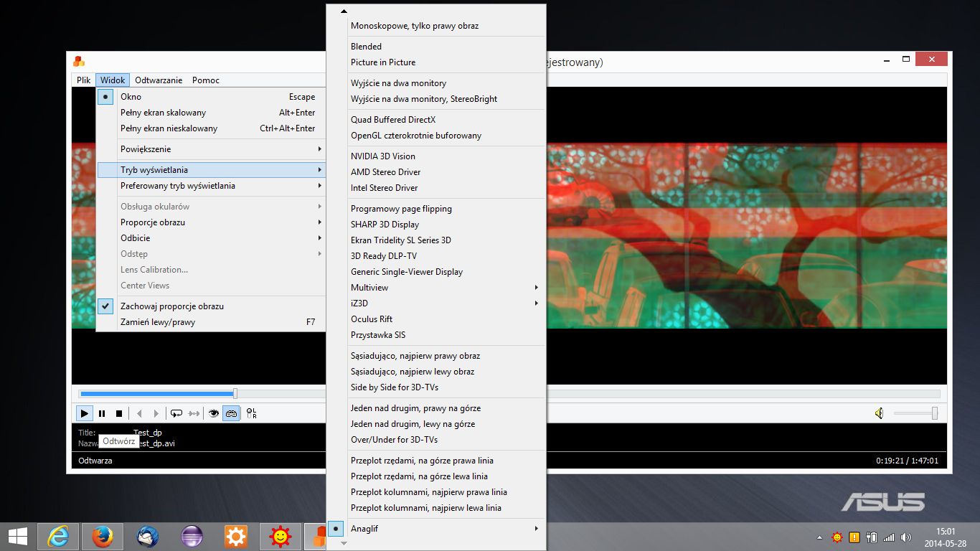Open the Odtwarzanie menu
Viewport: 980px width, 551px height.
click(x=159, y=80)
